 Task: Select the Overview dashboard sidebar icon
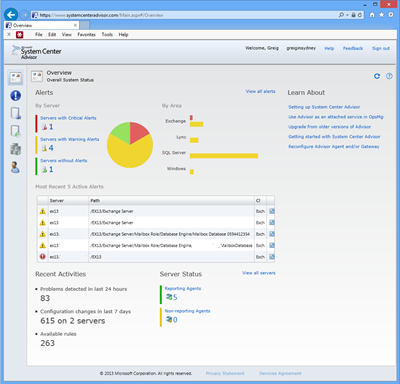(x=15, y=78)
